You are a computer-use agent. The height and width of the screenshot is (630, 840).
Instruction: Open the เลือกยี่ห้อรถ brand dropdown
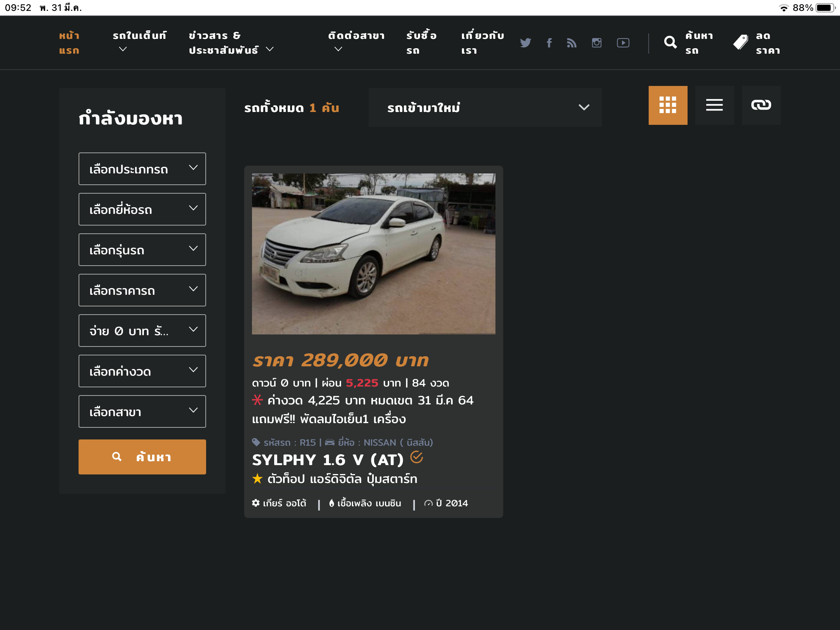click(142, 209)
